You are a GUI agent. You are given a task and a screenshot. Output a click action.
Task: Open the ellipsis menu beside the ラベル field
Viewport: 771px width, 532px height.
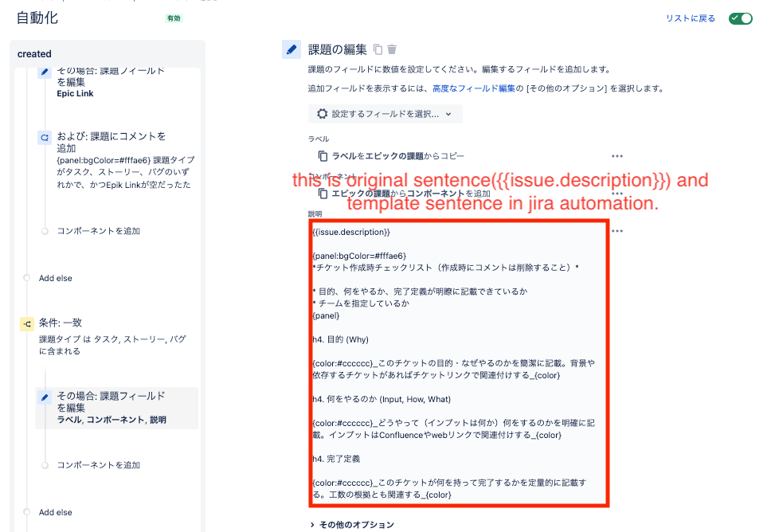[617, 156]
